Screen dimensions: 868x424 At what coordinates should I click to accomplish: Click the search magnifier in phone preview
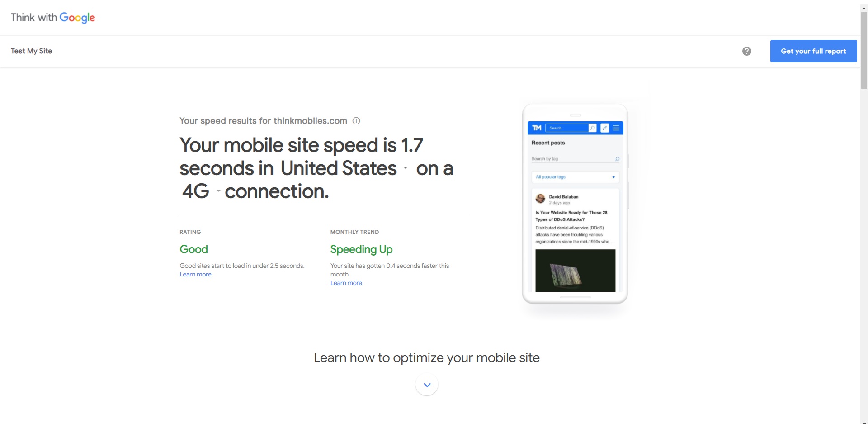592,128
